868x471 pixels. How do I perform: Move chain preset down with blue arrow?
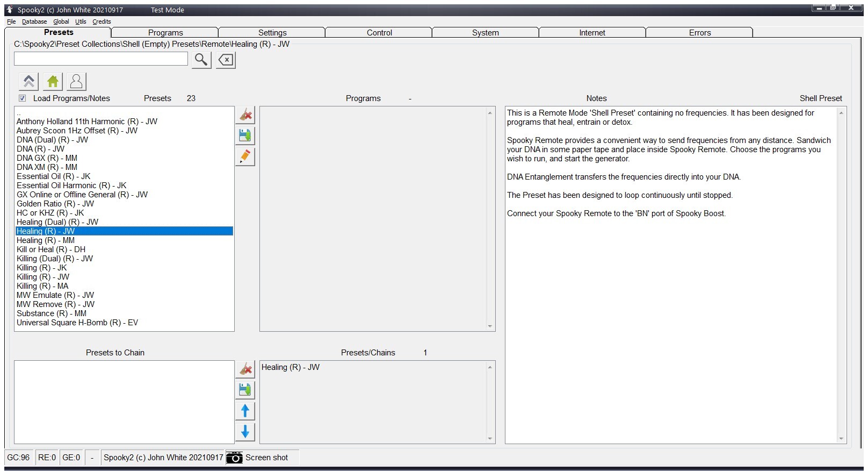coord(245,432)
